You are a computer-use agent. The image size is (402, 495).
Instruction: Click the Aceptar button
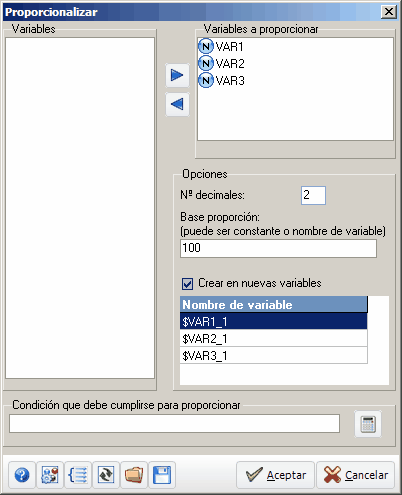pyautogui.click(x=276, y=475)
